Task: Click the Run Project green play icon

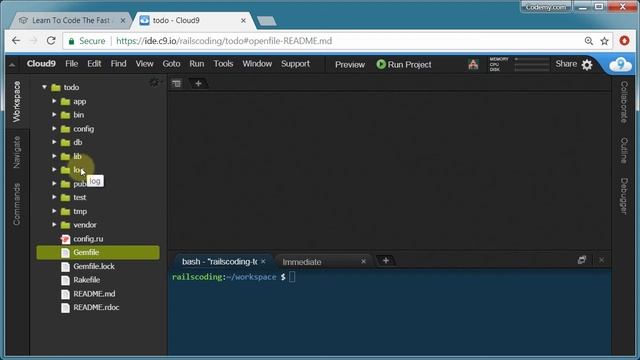Action: pos(381,64)
